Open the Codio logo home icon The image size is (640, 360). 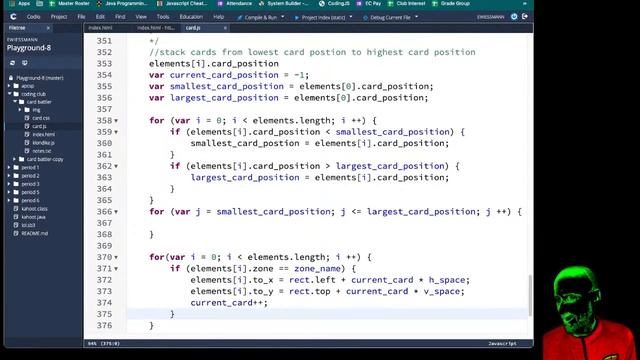click(13, 17)
